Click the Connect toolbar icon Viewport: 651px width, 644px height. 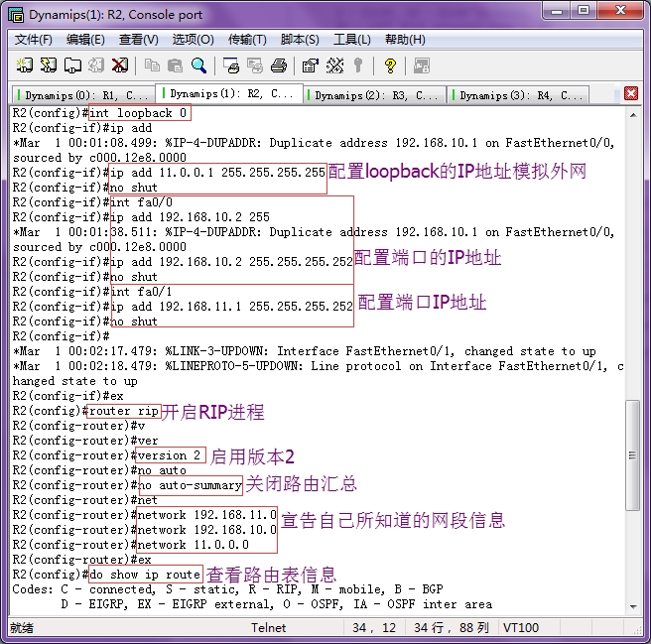coord(25,65)
